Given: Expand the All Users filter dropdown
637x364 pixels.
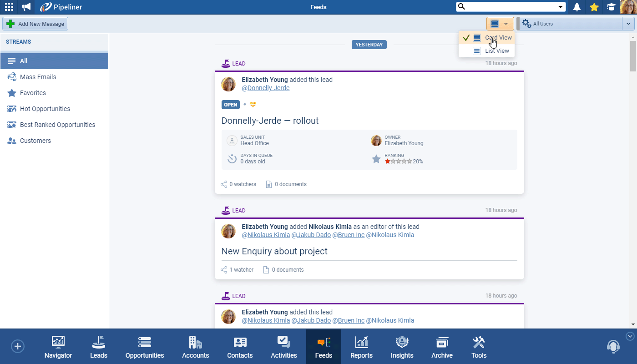Looking at the screenshot, I should point(627,24).
